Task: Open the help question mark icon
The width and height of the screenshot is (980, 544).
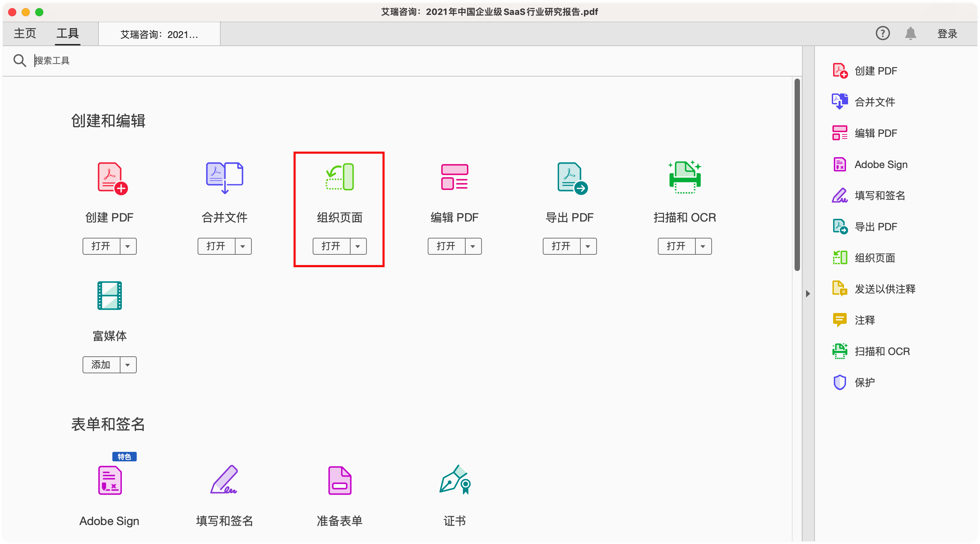Action: coord(882,34)
